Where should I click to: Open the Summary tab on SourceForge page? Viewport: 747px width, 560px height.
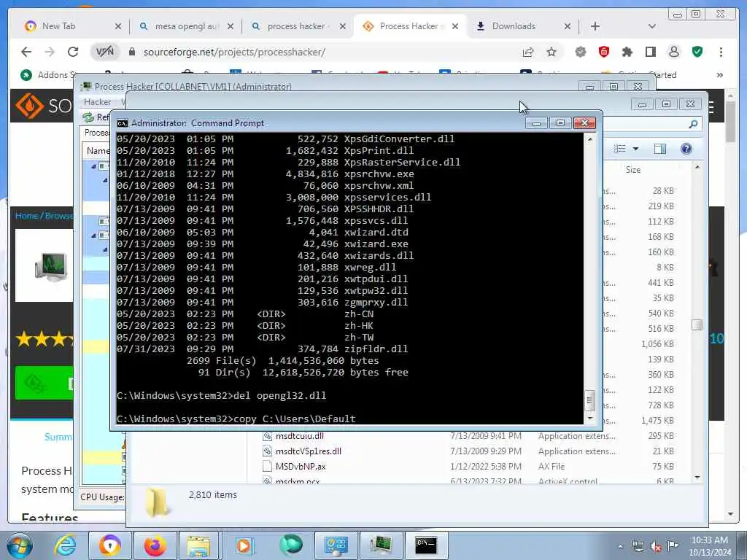(x=58, y=437)
